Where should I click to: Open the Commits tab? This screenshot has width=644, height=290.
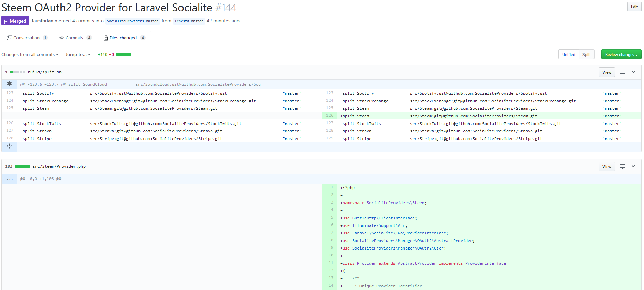click(75, 38)
